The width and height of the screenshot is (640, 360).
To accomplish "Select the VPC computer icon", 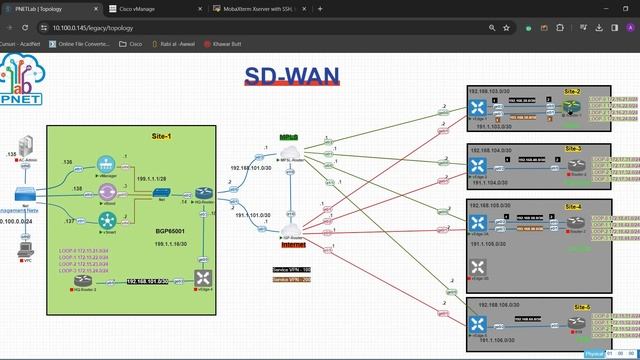I will tap(25, 249).
